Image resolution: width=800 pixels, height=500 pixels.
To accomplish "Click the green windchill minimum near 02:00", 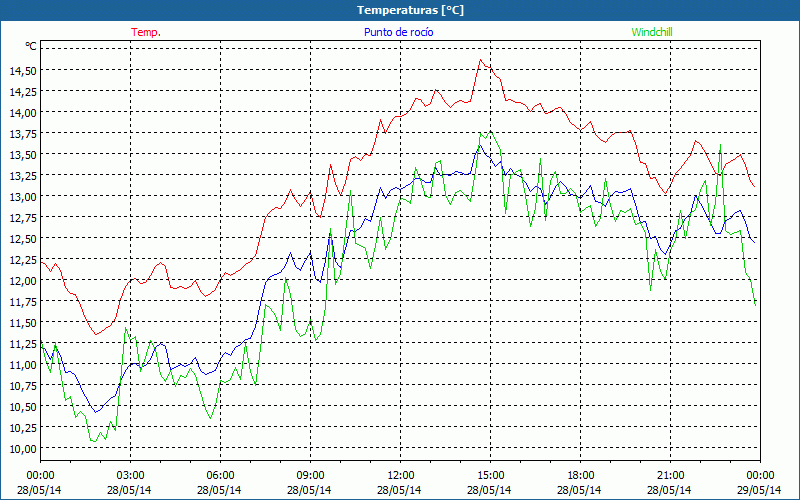I will [x=94, y=441].
